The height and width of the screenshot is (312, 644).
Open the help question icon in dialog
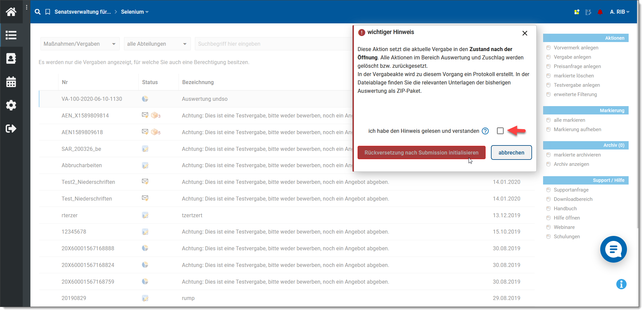click(485, 131)
